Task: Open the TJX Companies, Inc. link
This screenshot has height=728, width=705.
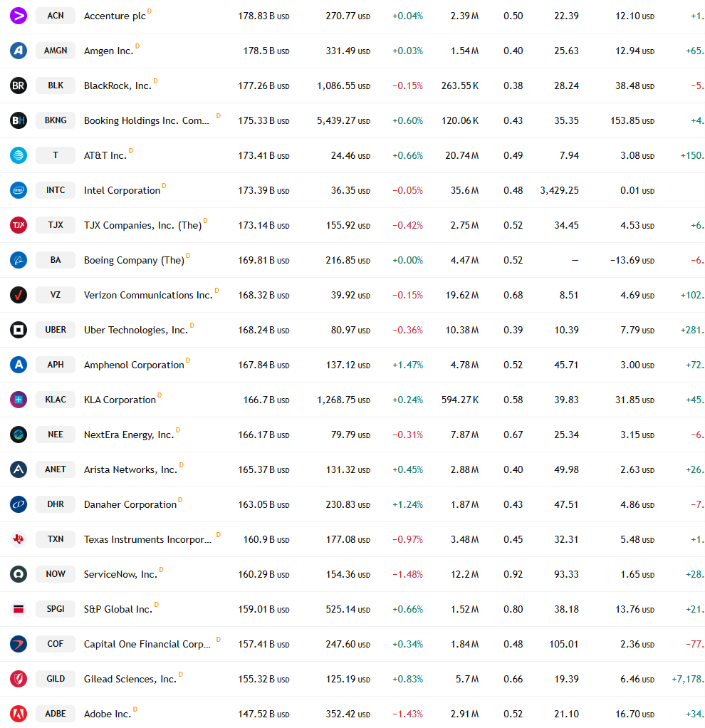Action: coord(142,226)
